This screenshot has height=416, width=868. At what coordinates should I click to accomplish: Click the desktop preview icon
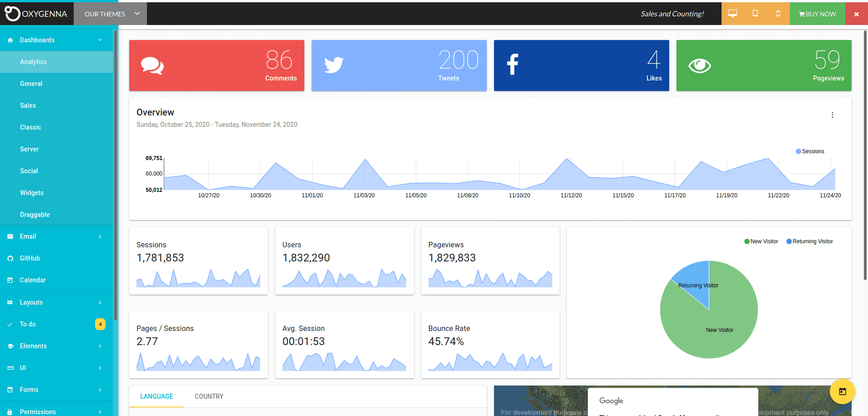click(732, 14)
